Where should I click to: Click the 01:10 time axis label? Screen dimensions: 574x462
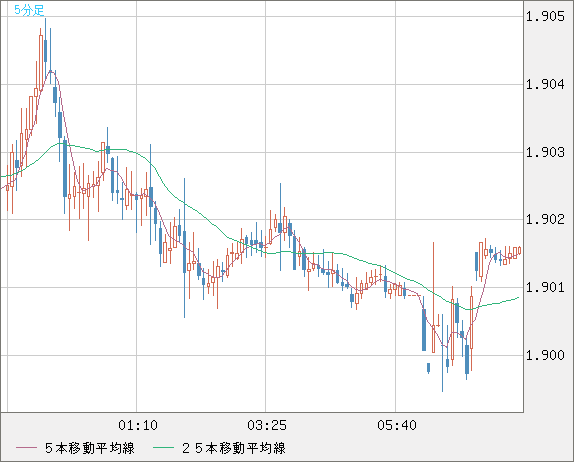pos(138,425)
